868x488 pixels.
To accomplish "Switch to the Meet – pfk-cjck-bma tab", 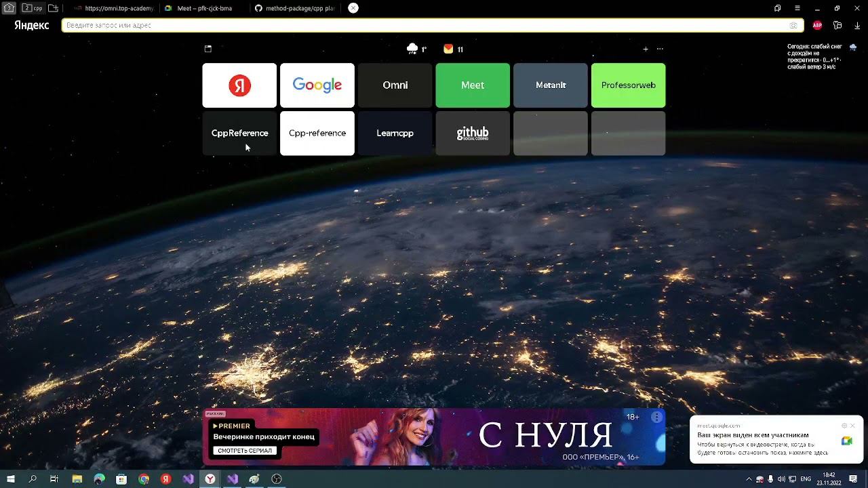I will click(x=204, y=8).
